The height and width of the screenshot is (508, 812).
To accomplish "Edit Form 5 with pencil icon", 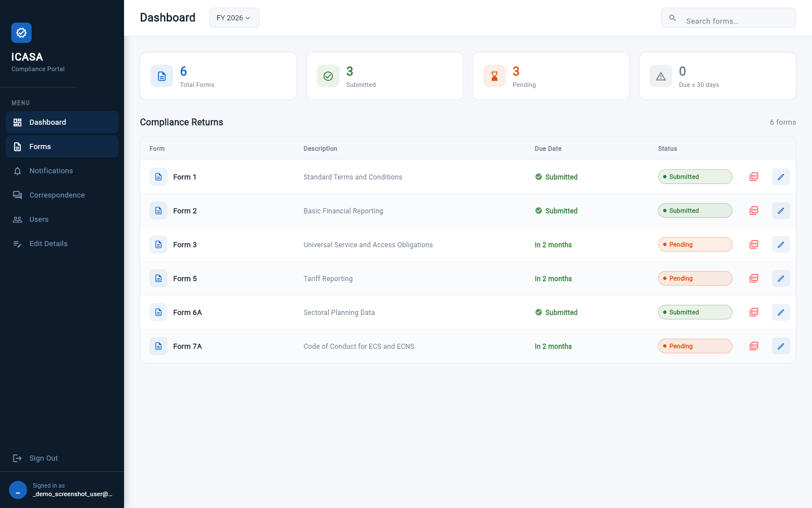I will click(781, 278).
